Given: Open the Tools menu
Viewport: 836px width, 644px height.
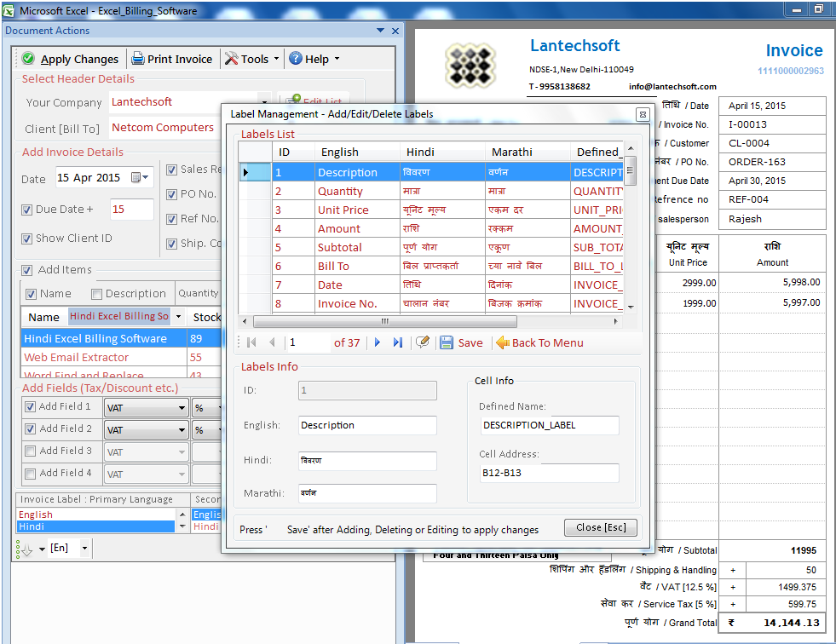Looking at the screenshot, I should (x=252, y=59).
